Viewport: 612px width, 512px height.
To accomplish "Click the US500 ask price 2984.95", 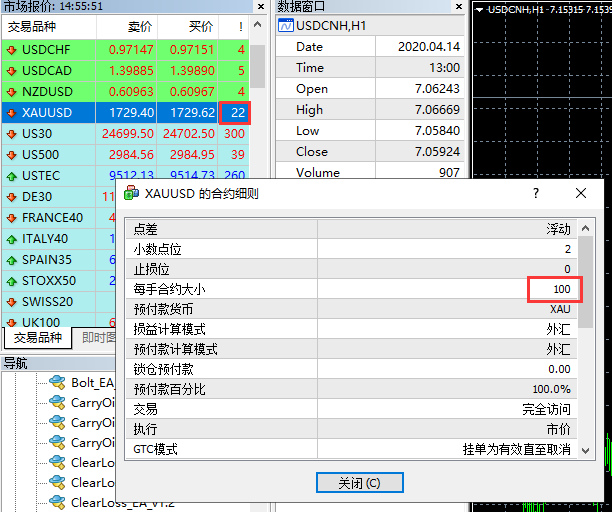I will 192,155.
